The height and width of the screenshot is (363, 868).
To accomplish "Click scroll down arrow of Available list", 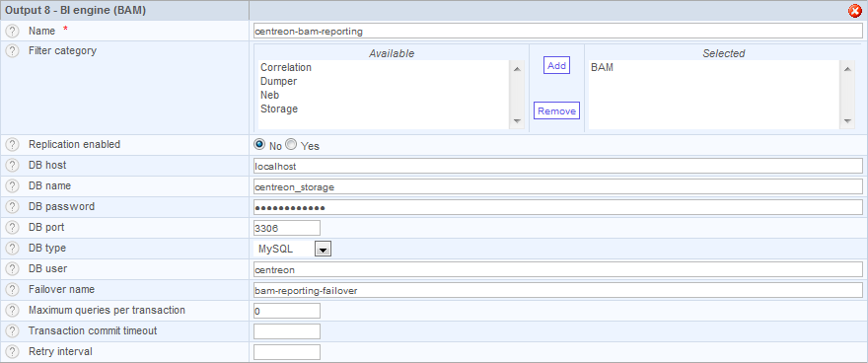I will click(x=517, y=121).
